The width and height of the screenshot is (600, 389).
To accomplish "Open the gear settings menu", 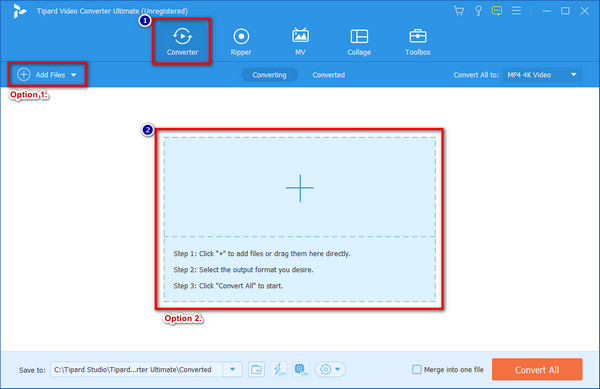I will tap(330, 369).
